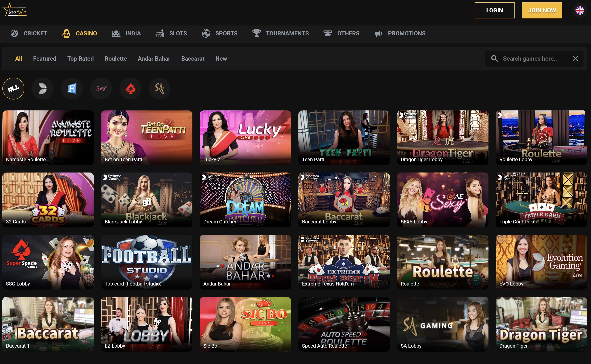This screenshot has width=591, height=364.
Task: Click the India palace icon
Action: pos(116,33)
